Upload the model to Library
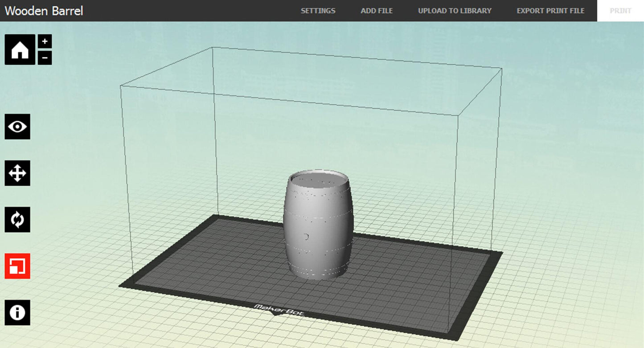This screenshot has width=644, height=348. 455,10
